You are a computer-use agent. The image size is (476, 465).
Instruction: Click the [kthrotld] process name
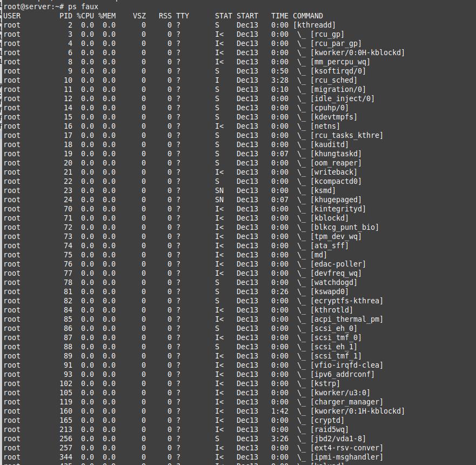[332, 310]
